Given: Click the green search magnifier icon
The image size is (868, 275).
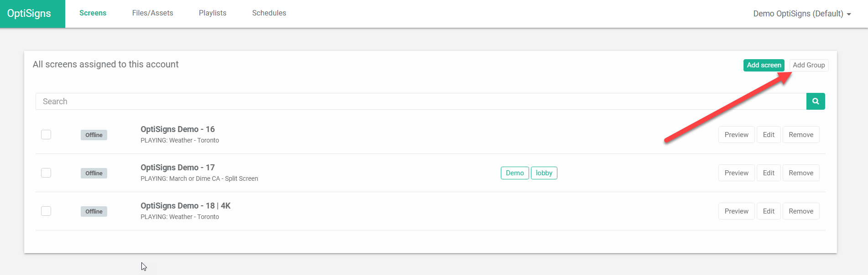Looking at the screenshot, I should pos(816,102).
